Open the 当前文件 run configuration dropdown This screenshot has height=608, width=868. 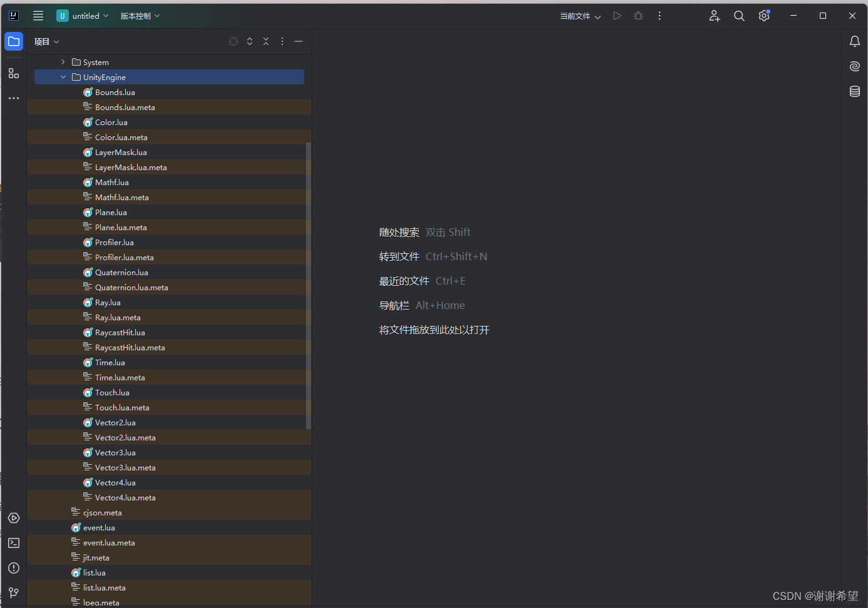(x=579, y=16)
